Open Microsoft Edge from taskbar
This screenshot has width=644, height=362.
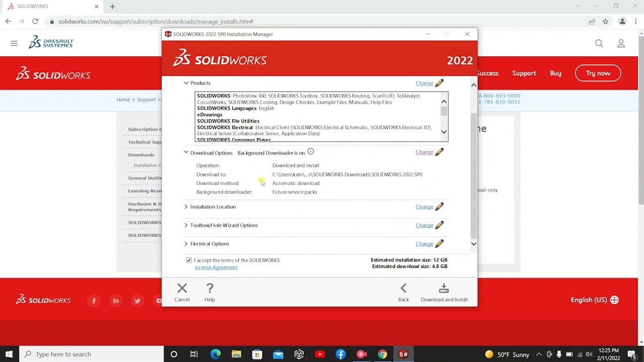(x=215, y=354)
